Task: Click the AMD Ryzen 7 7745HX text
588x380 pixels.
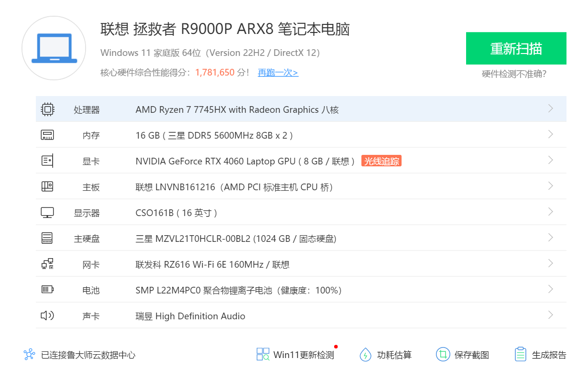Action: (237, 110)
